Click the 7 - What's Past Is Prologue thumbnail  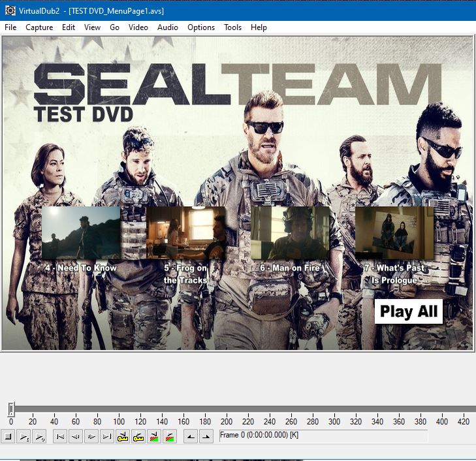click(x=394, y=232)
